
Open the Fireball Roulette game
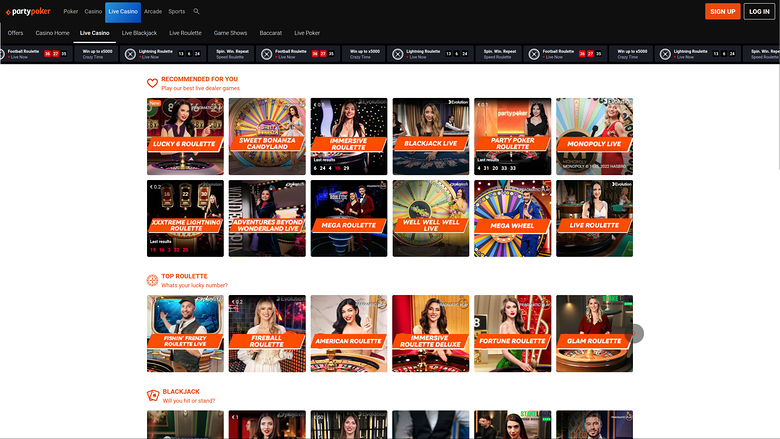(x=267, y=334)
